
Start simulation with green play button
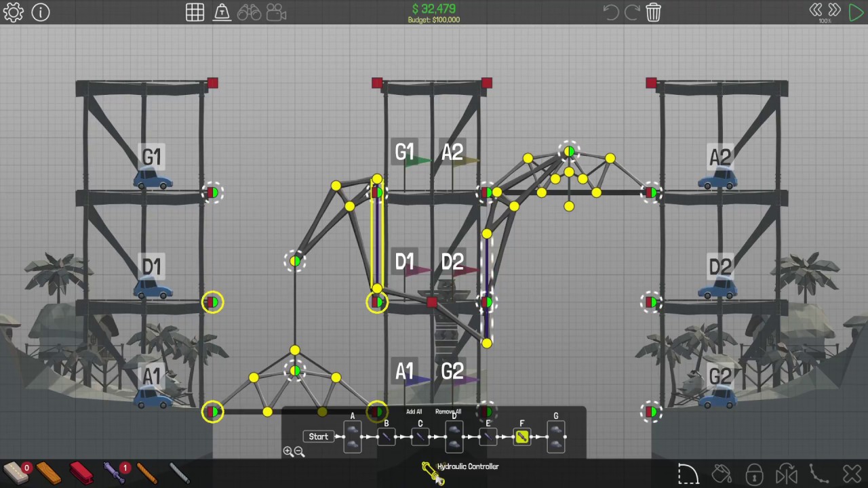856,12
